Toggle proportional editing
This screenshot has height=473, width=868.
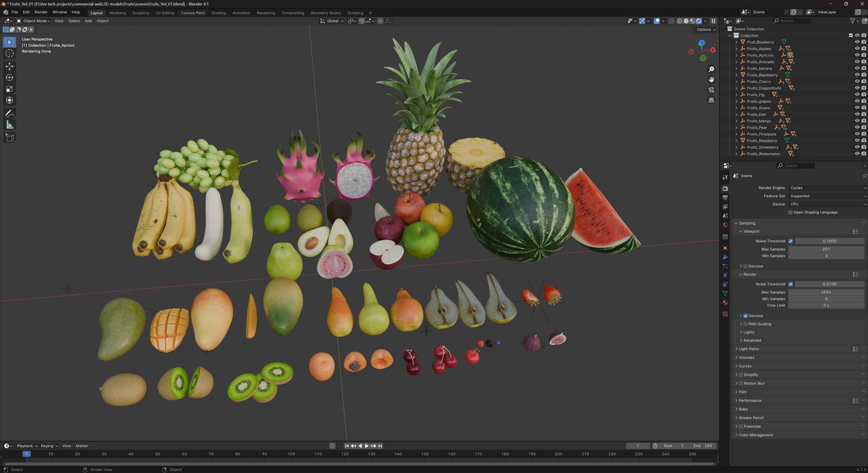(x=380, y=21)
